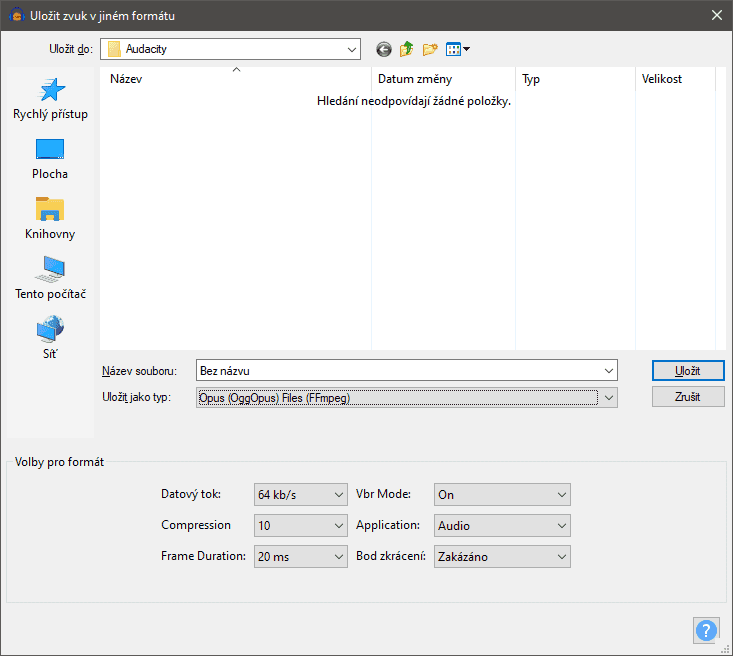Select Tento počítač in sidebar
733x656 pixels.
(50, 279)
